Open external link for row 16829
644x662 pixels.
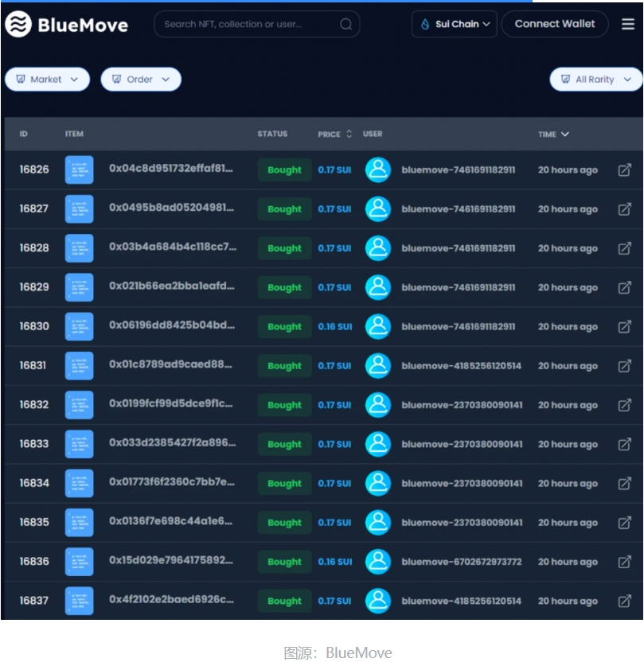(625, 287)
